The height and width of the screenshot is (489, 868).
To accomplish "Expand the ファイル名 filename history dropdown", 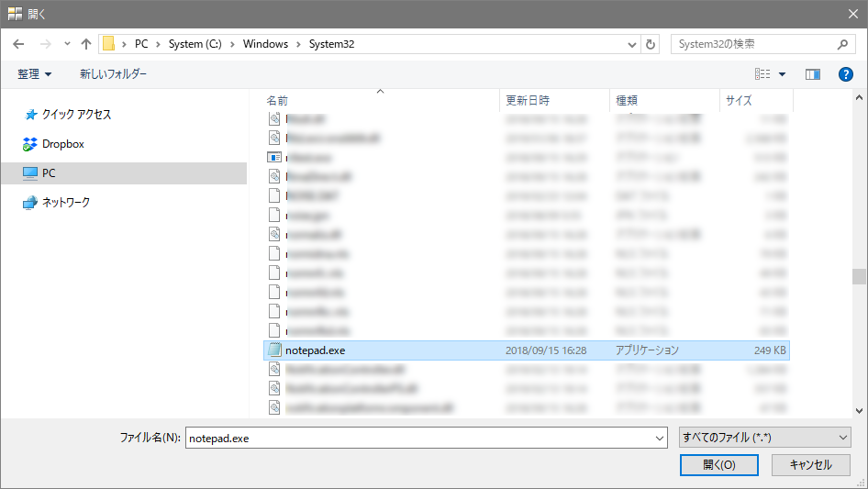I will point(659,439).
